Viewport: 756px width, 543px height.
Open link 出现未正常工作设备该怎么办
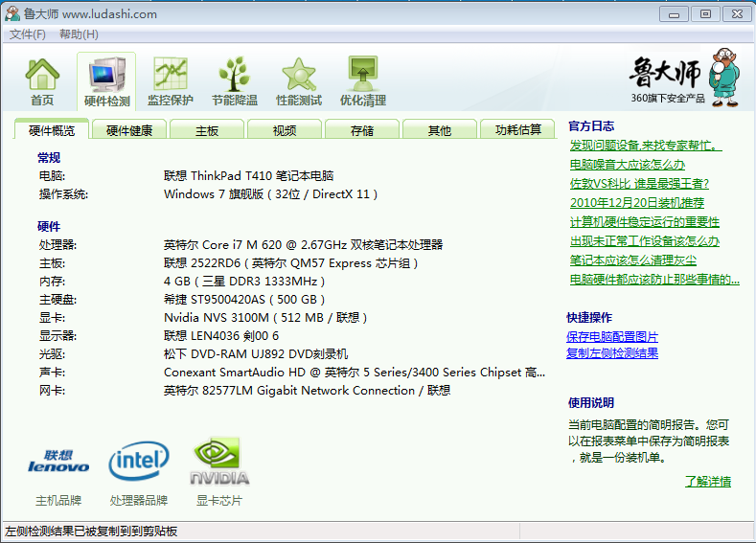tap(645, 241)
